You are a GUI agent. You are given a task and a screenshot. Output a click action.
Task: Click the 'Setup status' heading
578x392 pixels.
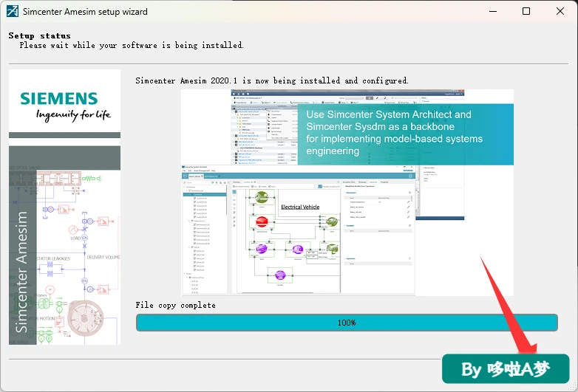[39, 35]
